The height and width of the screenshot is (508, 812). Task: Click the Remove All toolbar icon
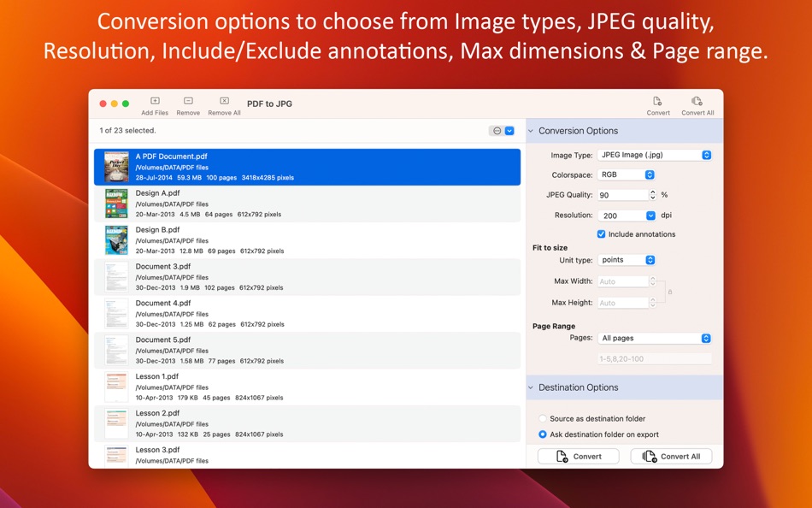(x=224, y=101)
